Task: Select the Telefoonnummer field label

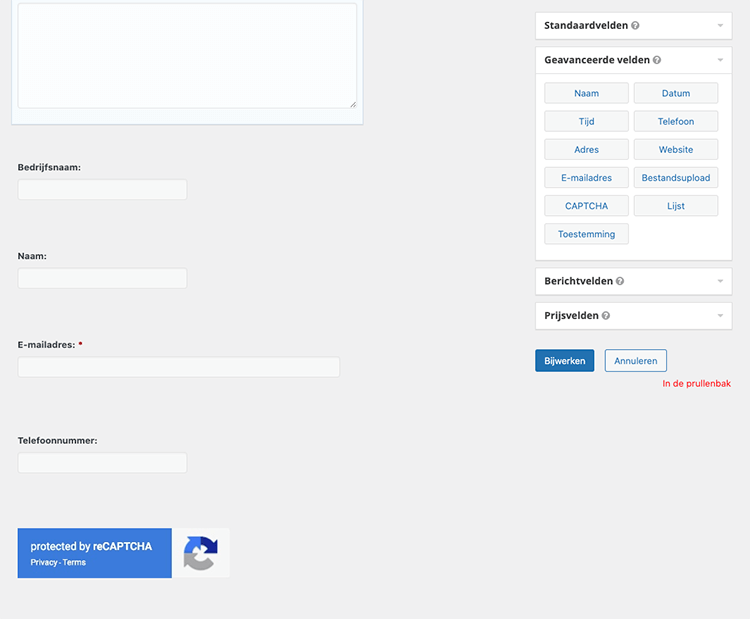Action: click(x=57, y=441)
